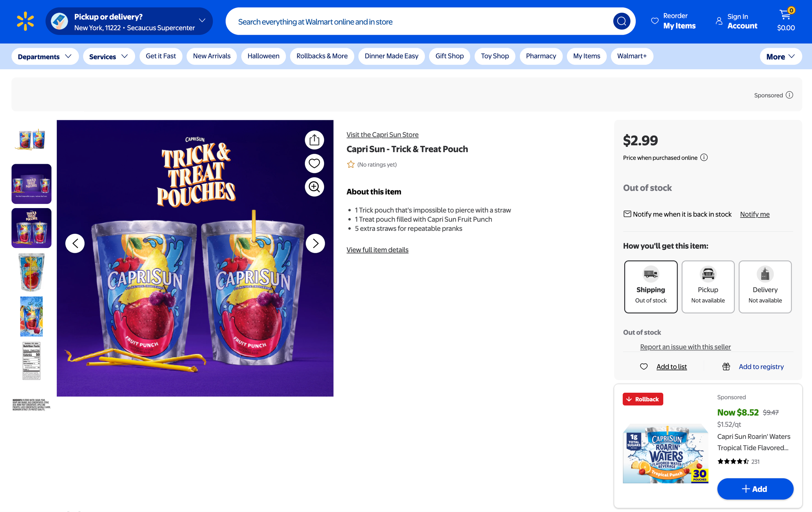812x512 pixels.
Task: Expand the Services dropdown
Action: click(108, 56)
